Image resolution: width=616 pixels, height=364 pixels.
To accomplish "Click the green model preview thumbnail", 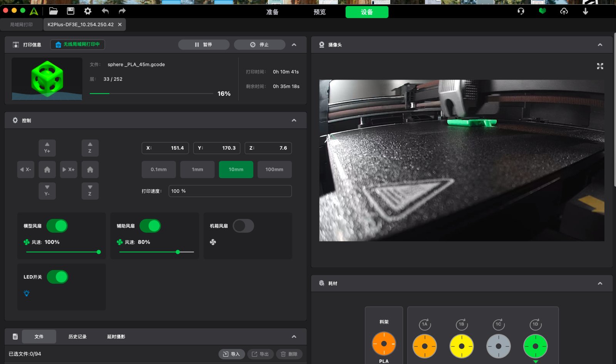I will pyautogui.click(x=47, y=79).
